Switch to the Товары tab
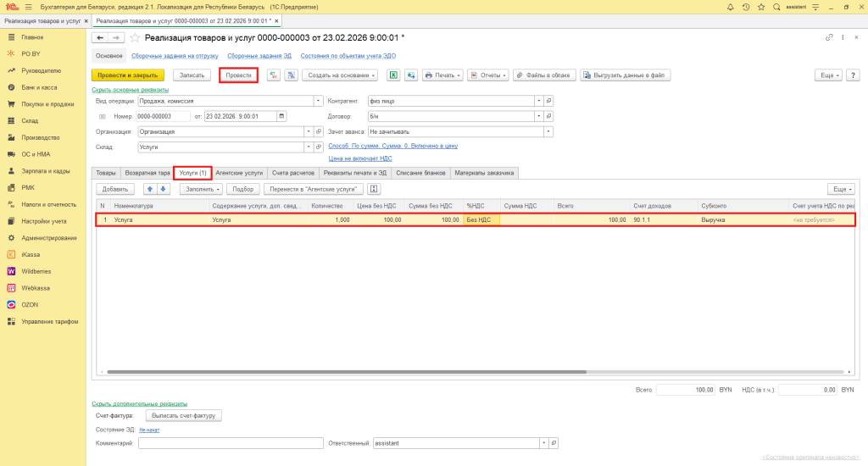Screen dimensions: 868x466 tap(106, 172)
